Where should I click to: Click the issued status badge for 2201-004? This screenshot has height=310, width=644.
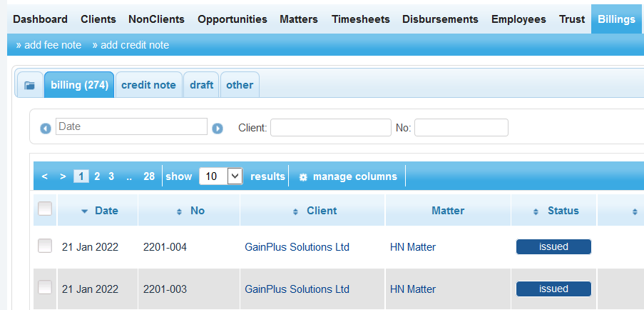[553, 247]
